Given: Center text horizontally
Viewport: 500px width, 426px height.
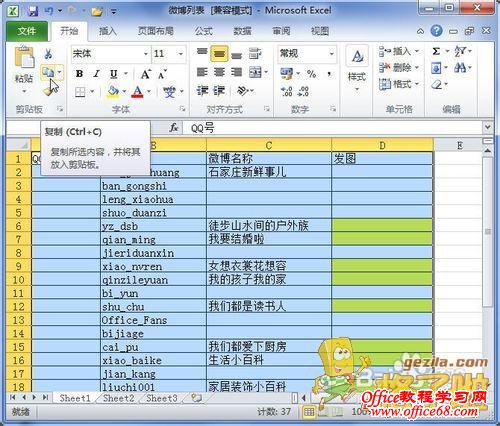Looking at the screenshot, I should (219, 72).
